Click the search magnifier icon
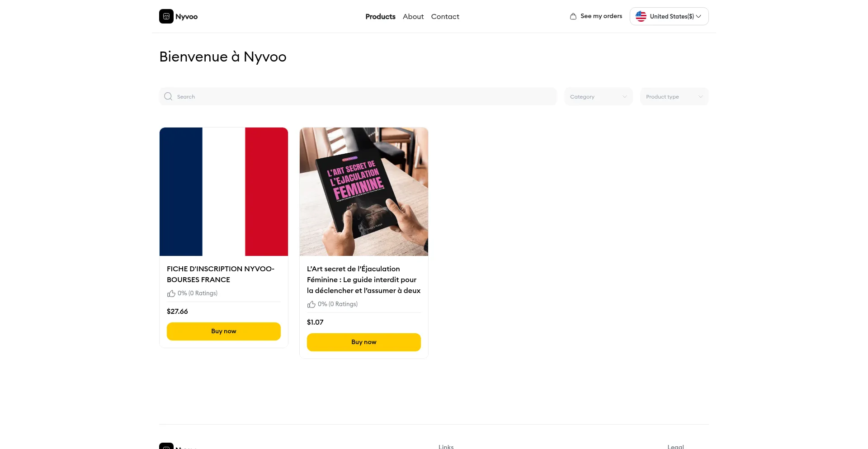The width and height of the screenshot is (868, 449). 168,96
